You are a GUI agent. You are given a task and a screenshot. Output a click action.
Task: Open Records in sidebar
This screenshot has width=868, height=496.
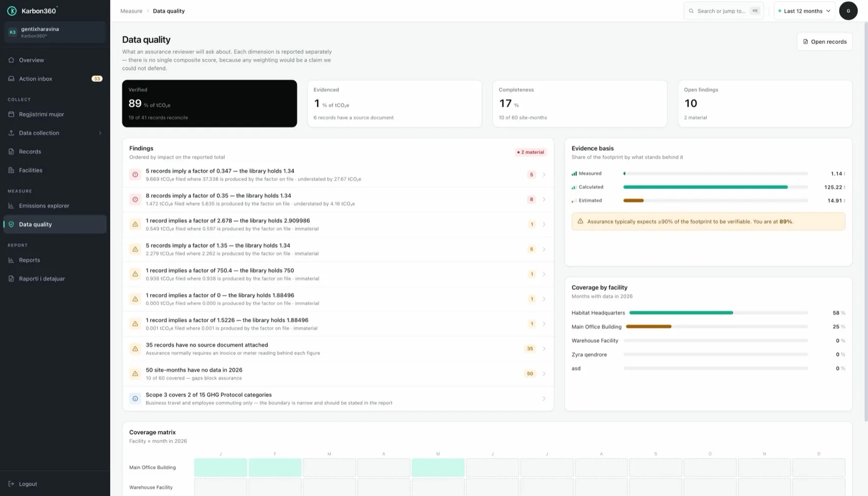click(55, 152)
